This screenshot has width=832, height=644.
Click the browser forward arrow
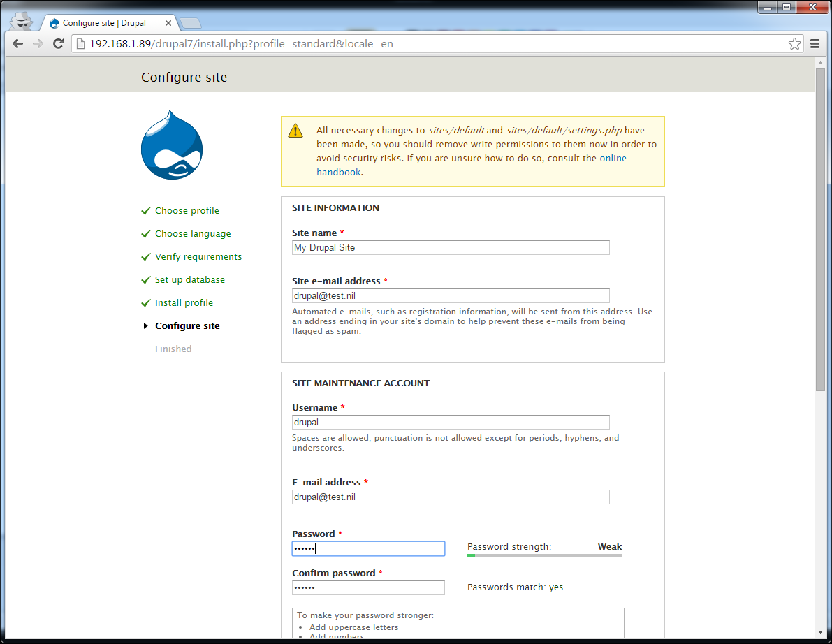pyautogui.click(x=38, y=44)
